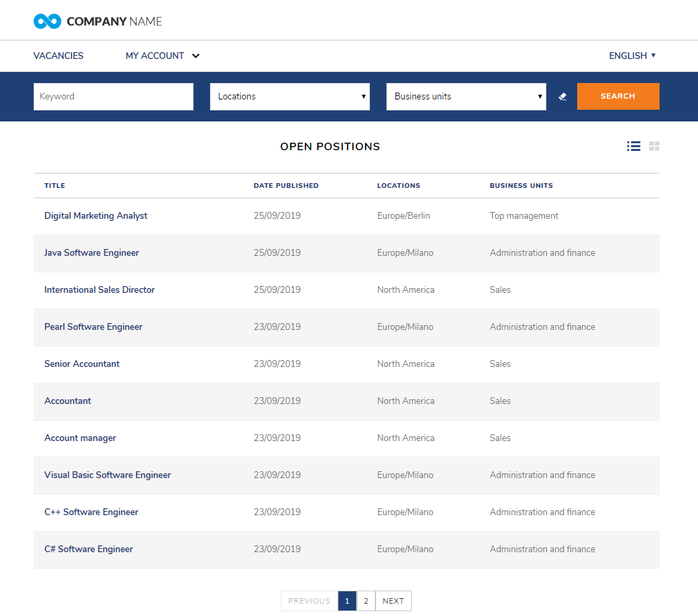Open the C# Software Engineer job
This screenshot has height=616, width=698.
click(87, 549)
